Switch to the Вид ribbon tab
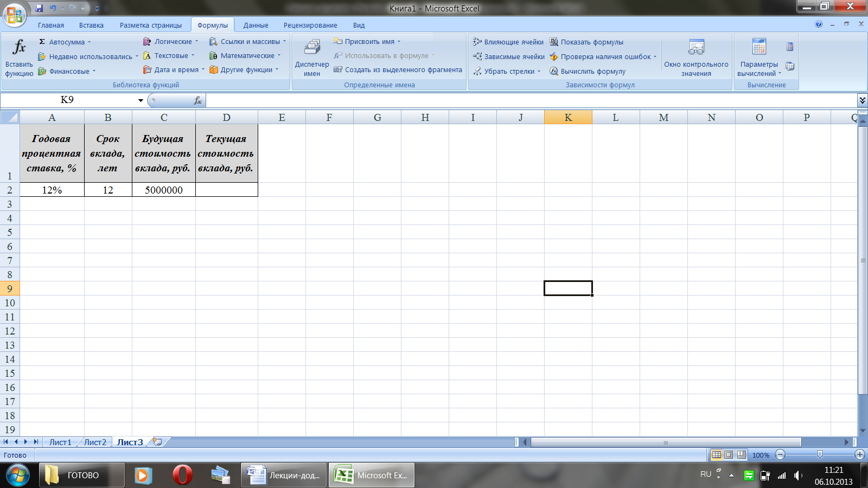 [x=359, y=25]
